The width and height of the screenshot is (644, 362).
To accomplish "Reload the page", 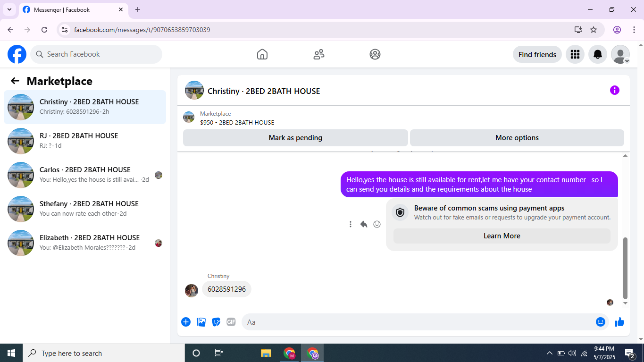I will [x=44, y=30].
